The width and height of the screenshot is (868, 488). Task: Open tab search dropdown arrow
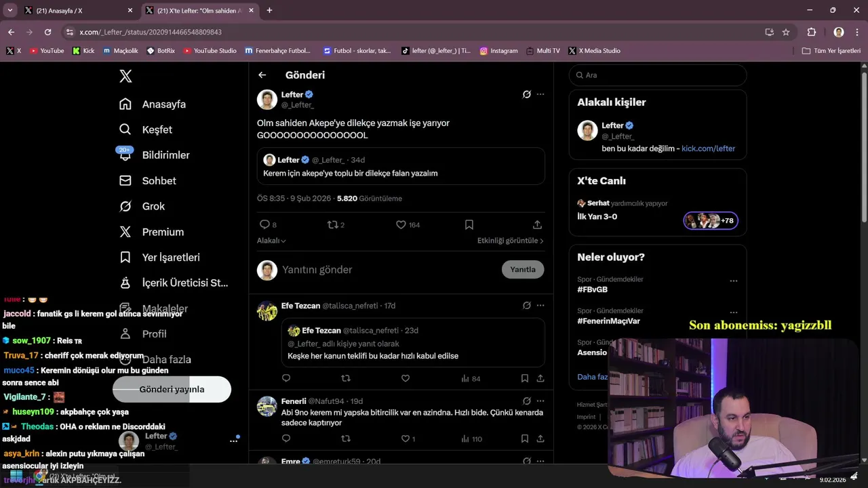click(10, 10)
